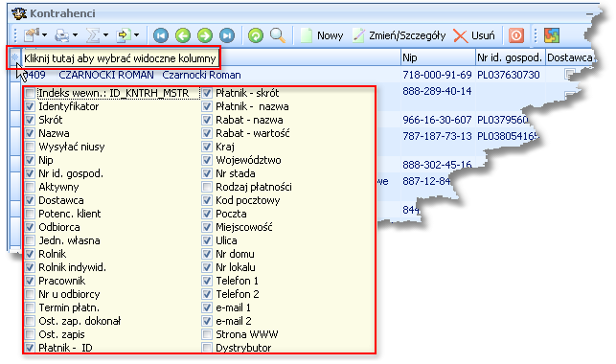Click the Nip value 888-289-40-14
This screenshot has width=616, height=364.
click(x=437, y=91)
